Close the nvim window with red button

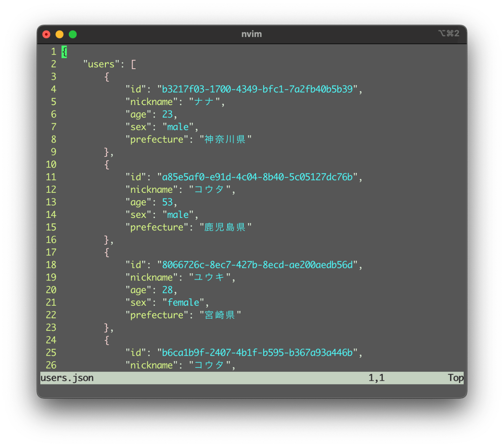coord(46,34)
